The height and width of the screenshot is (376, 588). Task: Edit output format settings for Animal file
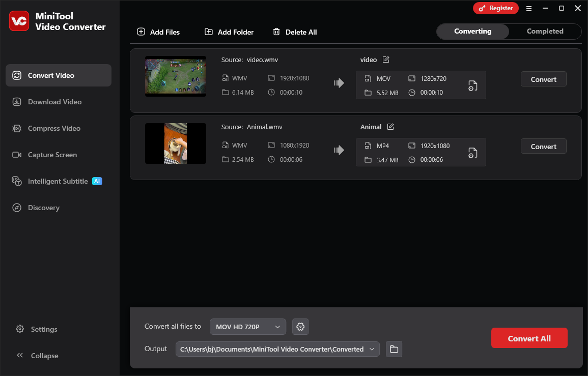472,152
